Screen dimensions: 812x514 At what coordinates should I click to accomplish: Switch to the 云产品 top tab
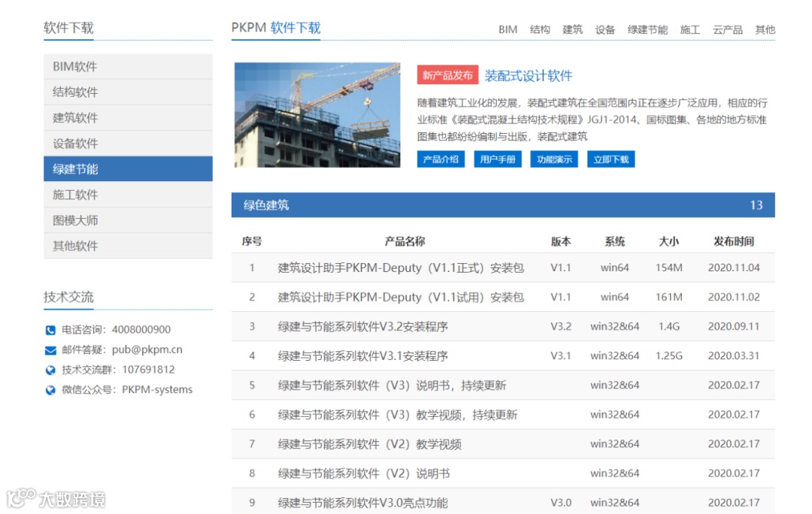[727, 29]
